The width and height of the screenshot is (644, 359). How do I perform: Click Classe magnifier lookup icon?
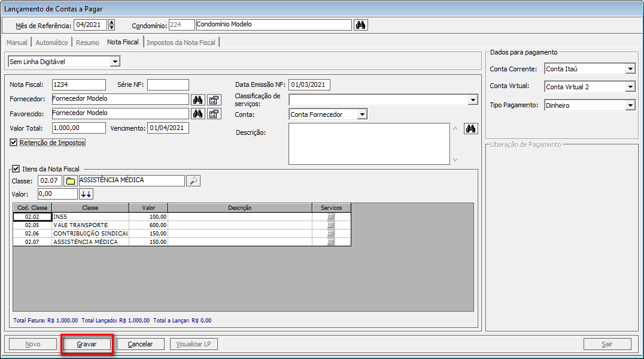tap(193, 181)
